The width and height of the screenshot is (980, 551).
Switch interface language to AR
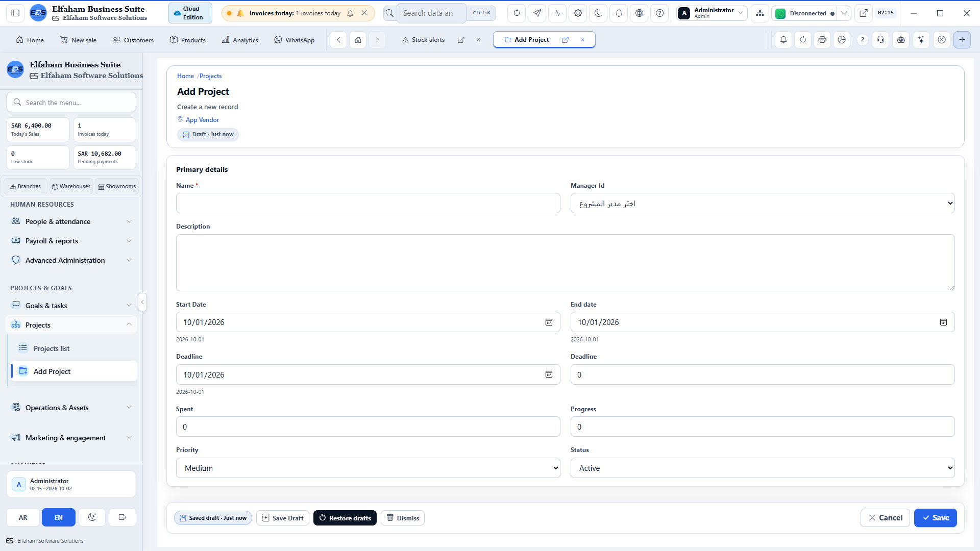click(x=23, y=517)
